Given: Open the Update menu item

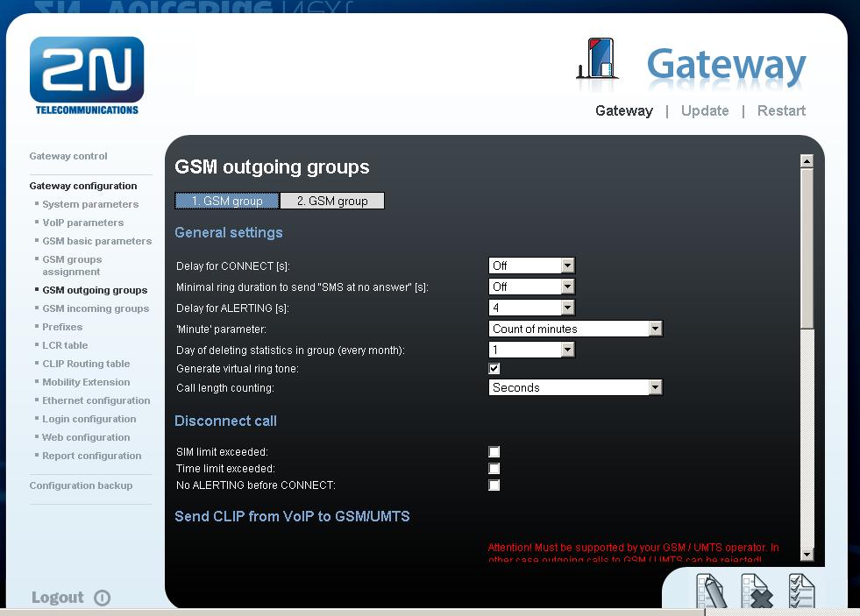Looking at the screenshot, I should [x=705, y=110].
